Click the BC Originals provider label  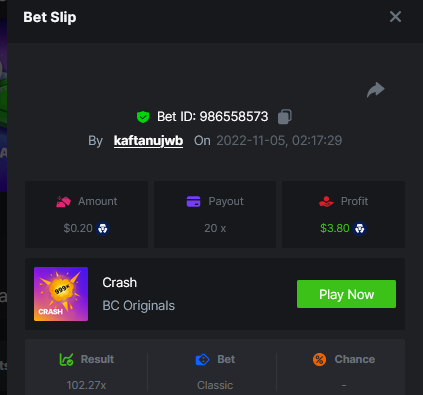click(x=139, y=306)
